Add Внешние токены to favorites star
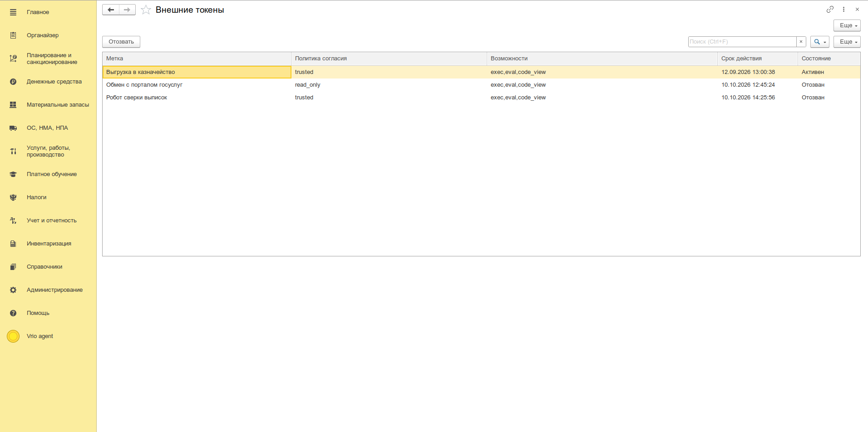The width and height of the screenshot is (868, 432). pyautogui.click(x=146, y=10)
